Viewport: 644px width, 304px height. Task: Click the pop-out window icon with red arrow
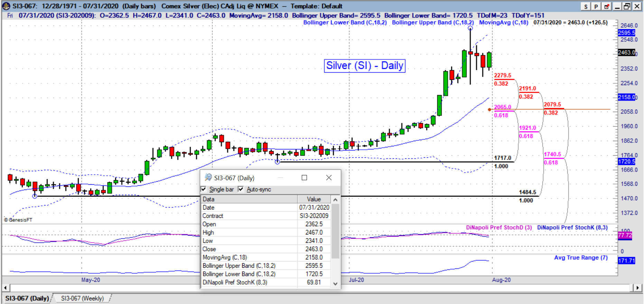click(x=606, y=7)
